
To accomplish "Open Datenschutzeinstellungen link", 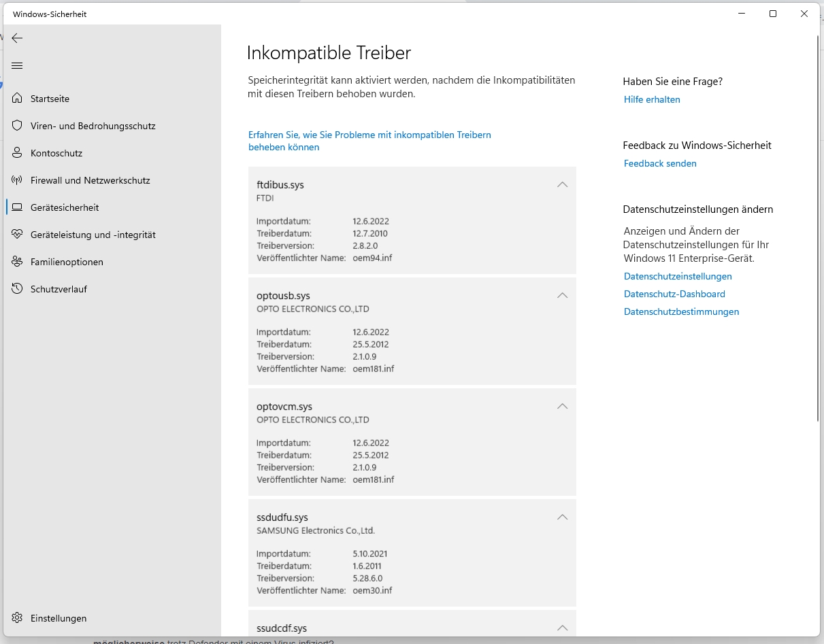I will click(678, 276).
